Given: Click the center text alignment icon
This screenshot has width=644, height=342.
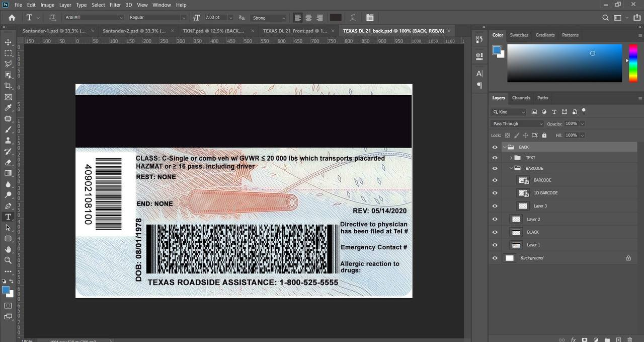Looking at the screenshot, I should point(308,18).
